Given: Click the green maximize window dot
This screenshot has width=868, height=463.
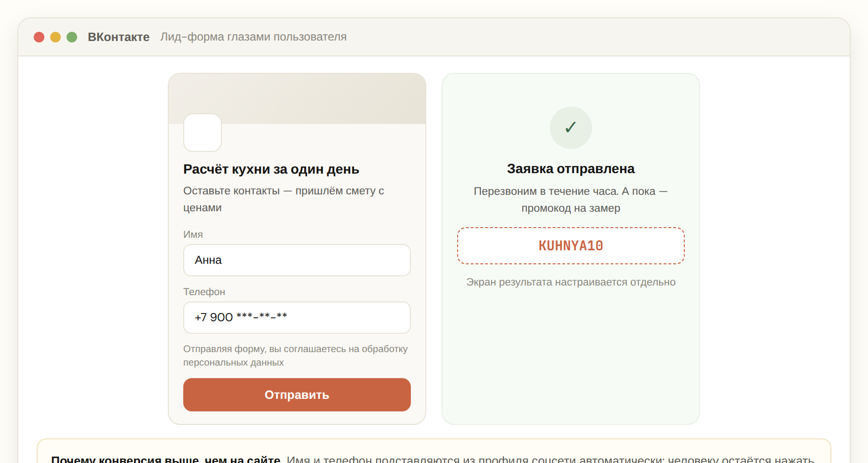Looking at the screenshot, I should point(72,37).
